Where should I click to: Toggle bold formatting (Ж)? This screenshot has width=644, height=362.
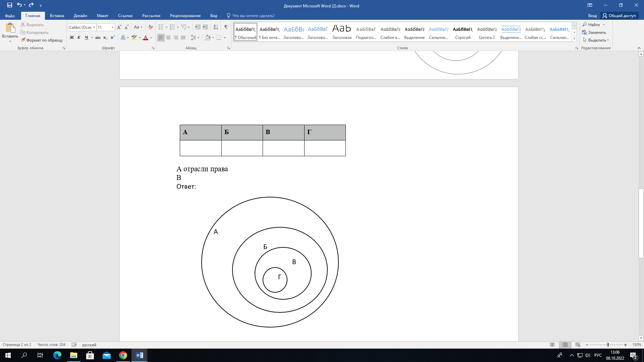[71, 38]
